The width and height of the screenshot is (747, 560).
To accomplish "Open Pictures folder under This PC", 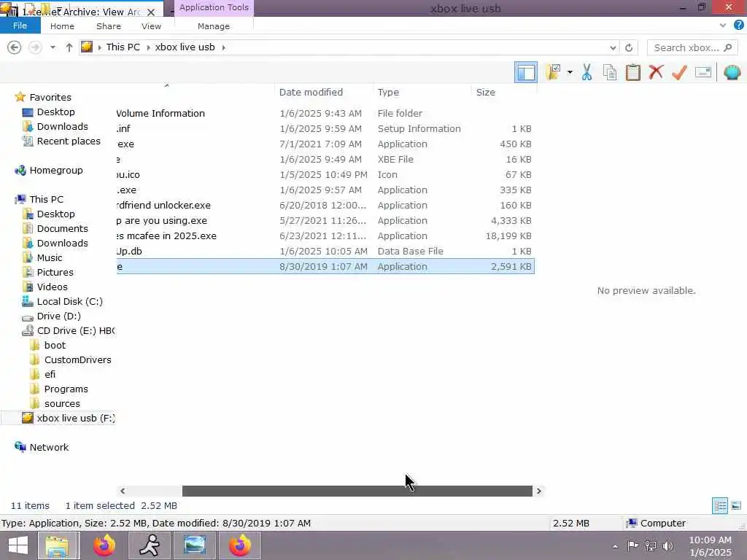I will tap(55, 273).
